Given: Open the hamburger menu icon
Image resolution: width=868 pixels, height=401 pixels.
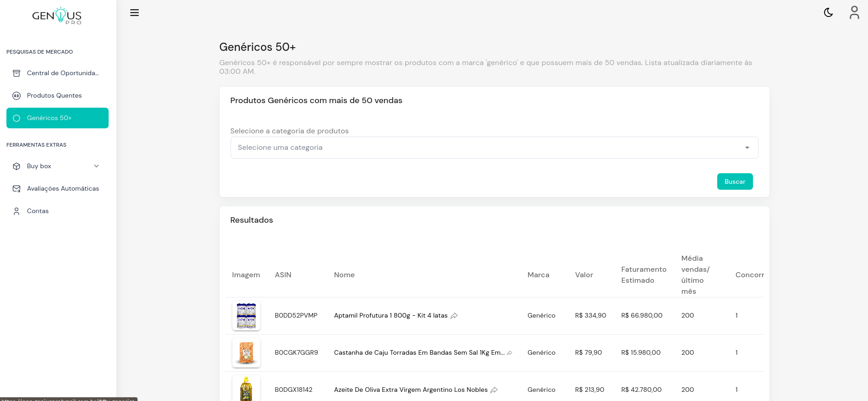Looking at the screenshot, I should pos(134,13).
